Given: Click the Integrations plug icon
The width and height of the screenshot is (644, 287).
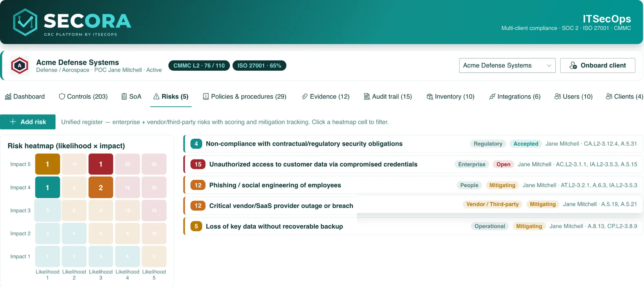Looking at the screenshot, I should pyautogui.click(x=492, y=96).
